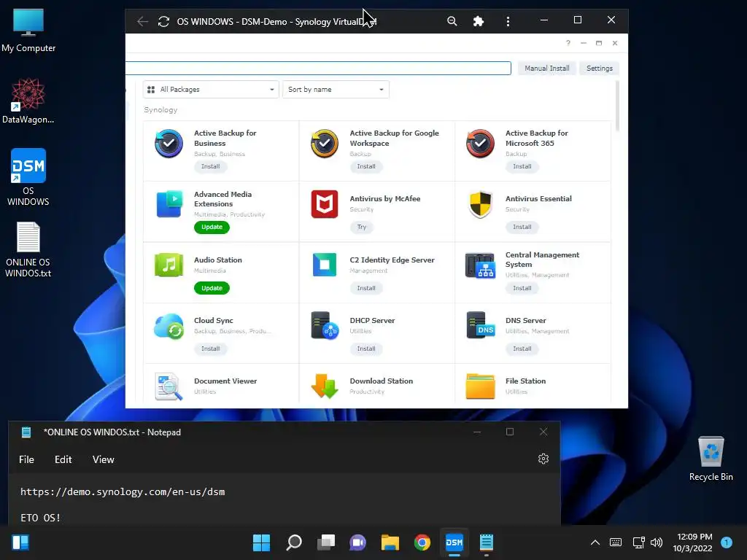747x560 pixels.
Task: Open Task View on the taskbar
Action: [x=326, y=542]
